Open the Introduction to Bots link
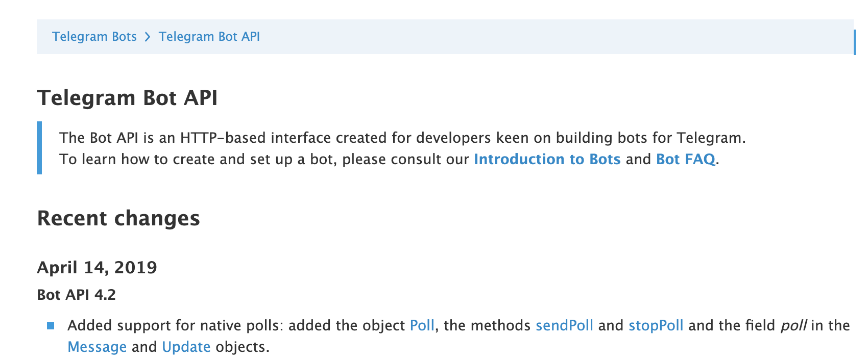Screen dimensions: 868x361 pyautogui.click(x=547, y=159)
